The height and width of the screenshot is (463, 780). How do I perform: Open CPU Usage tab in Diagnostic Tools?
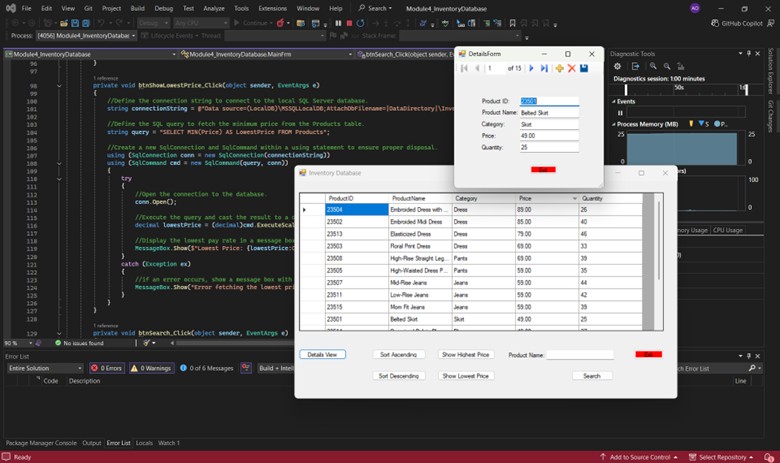[x=728, y=230]
